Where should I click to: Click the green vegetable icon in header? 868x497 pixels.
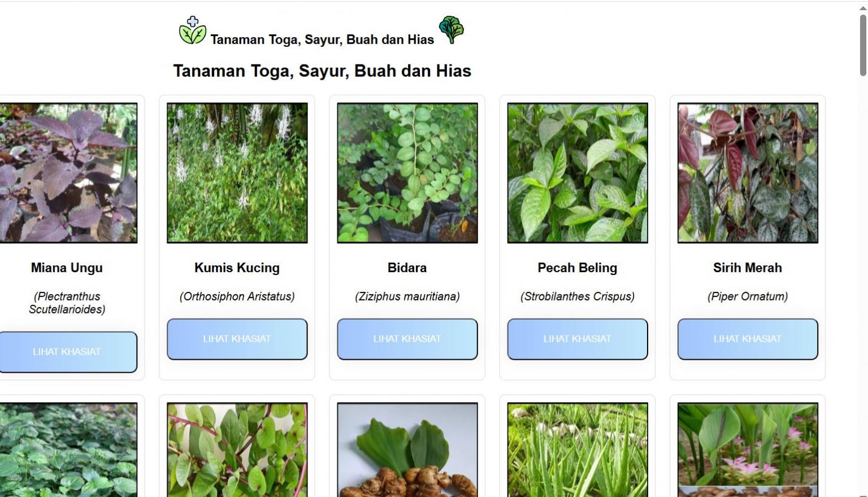point(451,29)
